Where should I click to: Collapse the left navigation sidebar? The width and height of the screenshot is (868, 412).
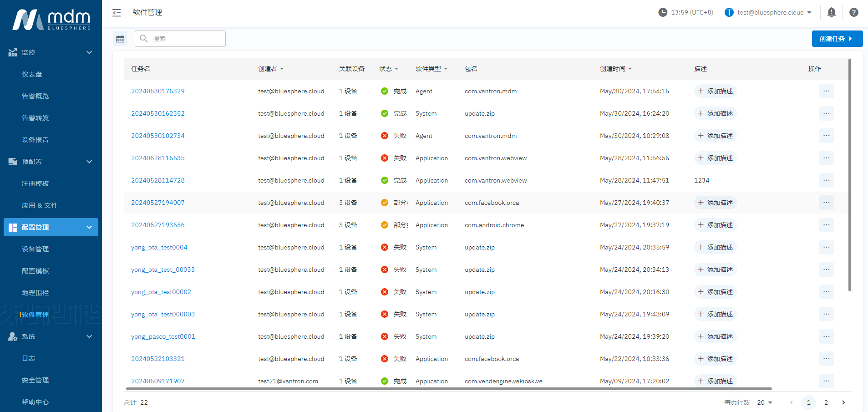coord(117,13)
